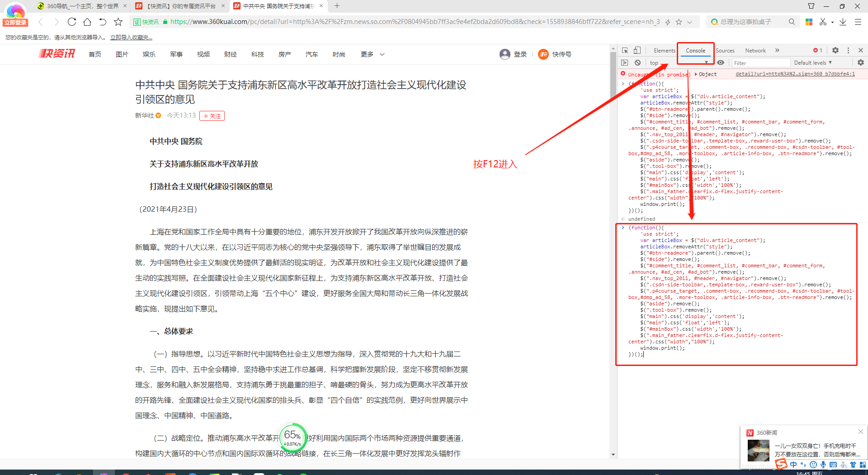The height and width of the screenshot is (475, 868).
Task: Reload the page with the refresh icon
Action: coord(71,22)
